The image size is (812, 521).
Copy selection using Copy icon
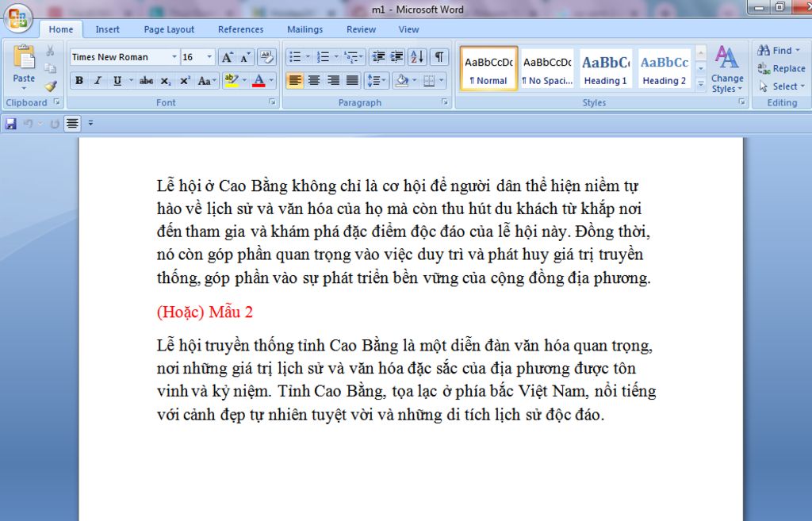click(50, 68)
